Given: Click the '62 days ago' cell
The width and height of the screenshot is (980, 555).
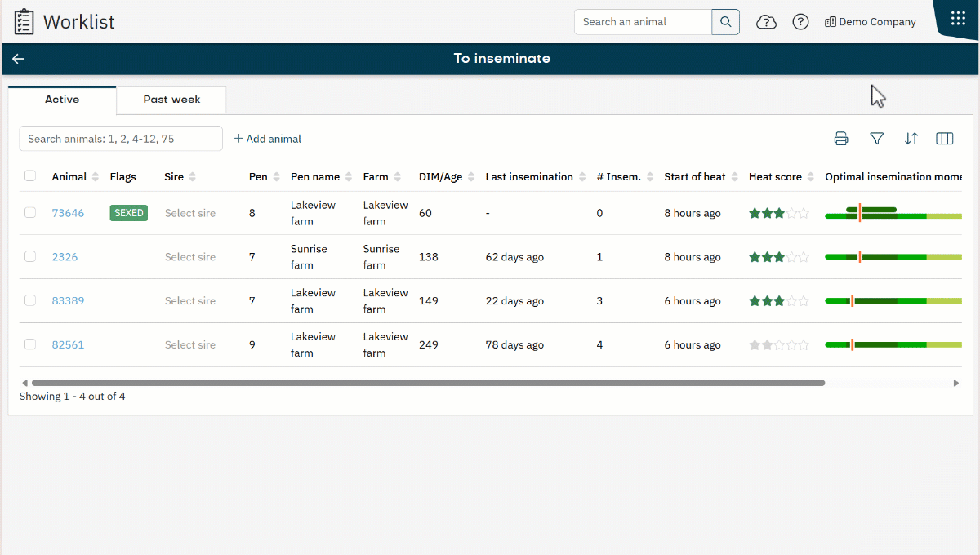Looking at the screenshot, I should 514,257.
